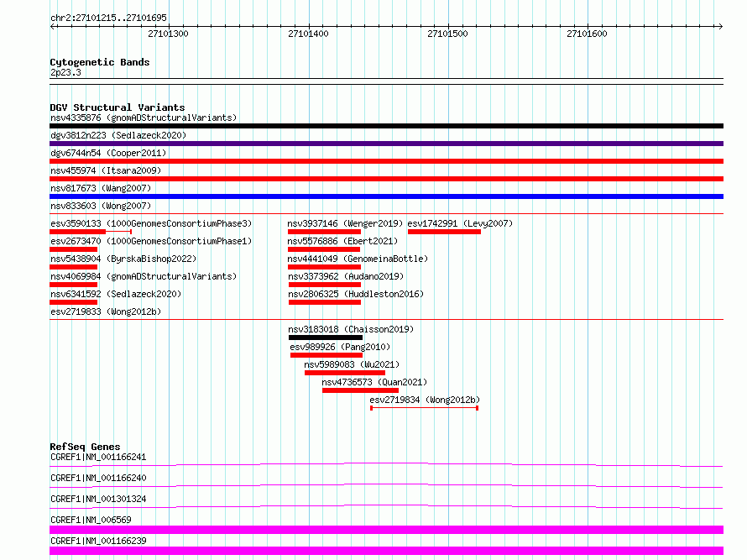The image size is (747, 560).
Task: Open esv2719833 (Wong2012b) variant
Action: (106, 311)
